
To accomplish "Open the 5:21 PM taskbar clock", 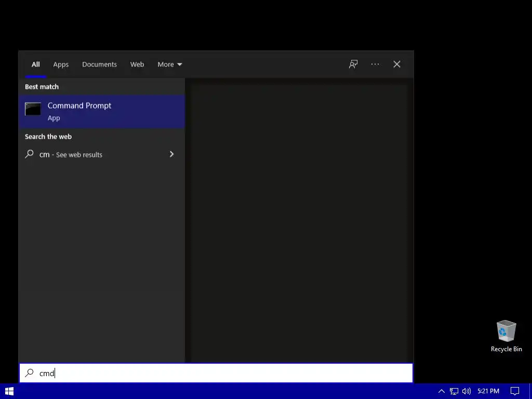I will coord(488,391).
